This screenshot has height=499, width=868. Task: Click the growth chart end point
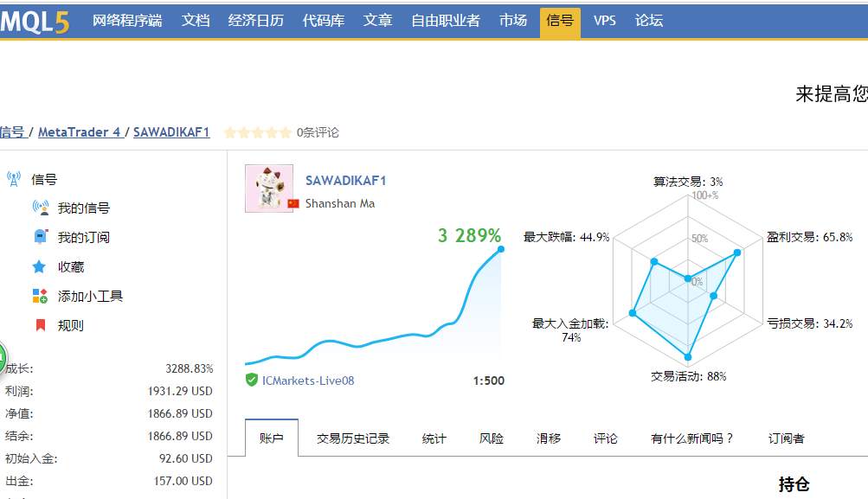(x=501, y=249)
